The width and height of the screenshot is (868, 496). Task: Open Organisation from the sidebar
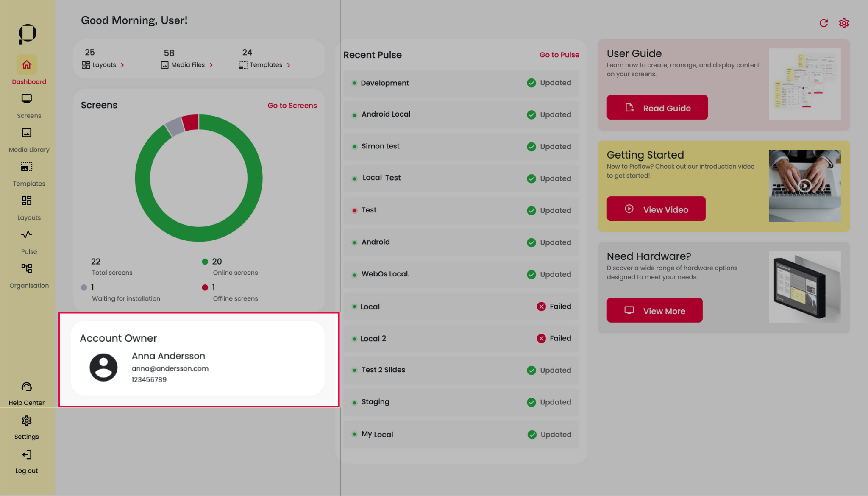27,268
